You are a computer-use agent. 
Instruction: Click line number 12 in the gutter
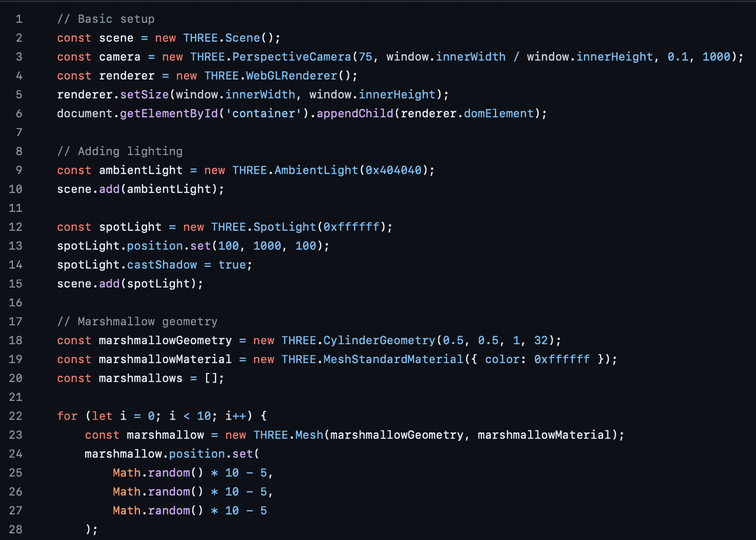coord(16,227)
